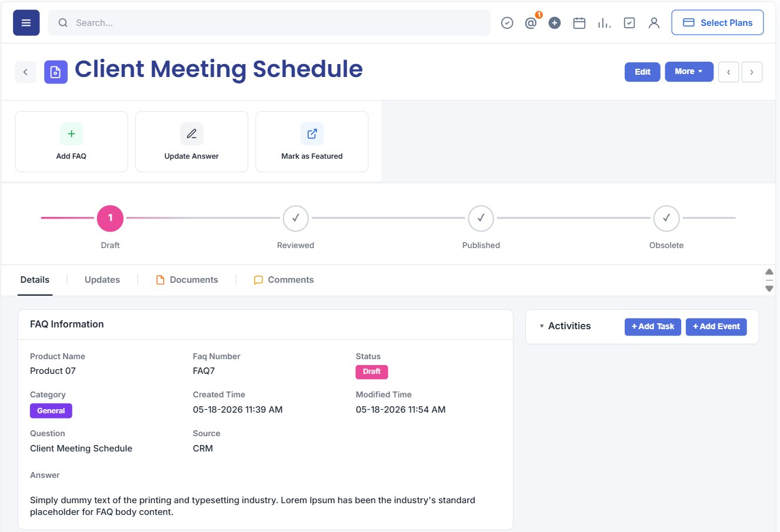This screenshot has width=780, height=532.
Task: Click the modified time 05-18-2026 11:54 AM
Action: tap(401, 410)
